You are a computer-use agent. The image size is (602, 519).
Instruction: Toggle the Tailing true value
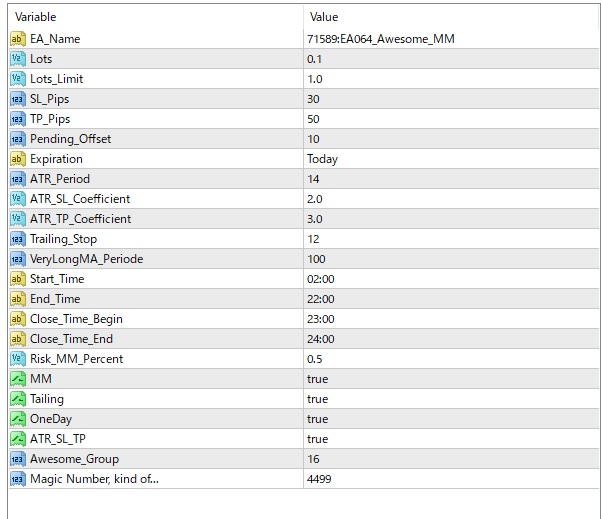318,399
